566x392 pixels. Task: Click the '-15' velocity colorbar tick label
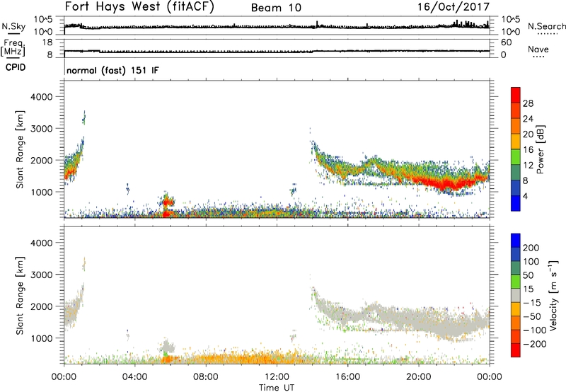(532, 303)
